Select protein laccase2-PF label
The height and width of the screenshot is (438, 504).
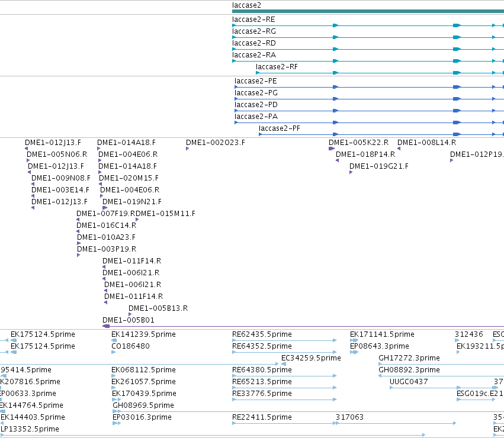coord(280,129)
